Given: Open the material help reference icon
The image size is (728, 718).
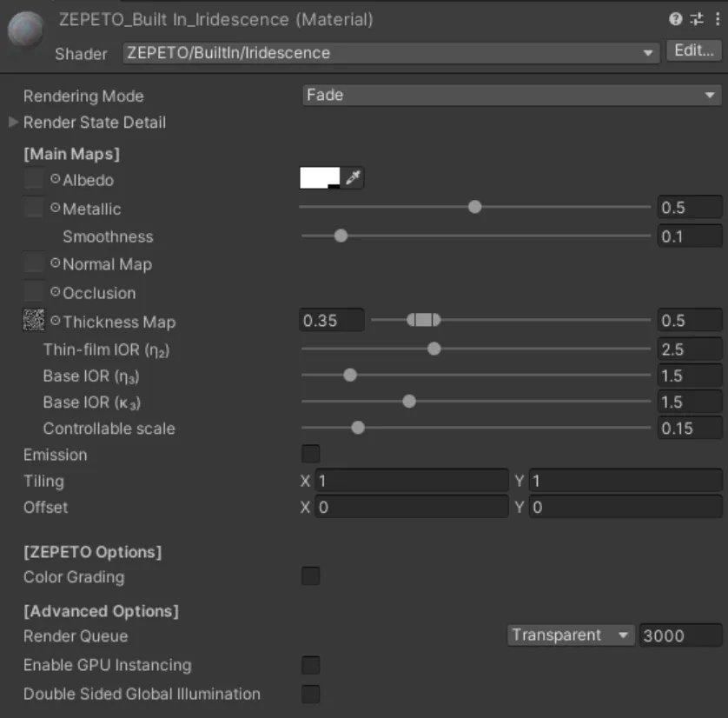Looking at the screenshot, I should click(x=676, y=19).
